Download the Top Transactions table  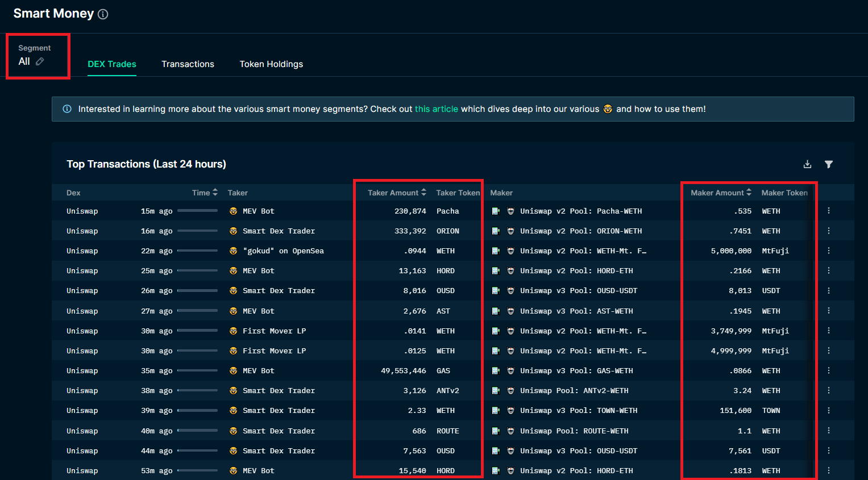click(807, 164)
